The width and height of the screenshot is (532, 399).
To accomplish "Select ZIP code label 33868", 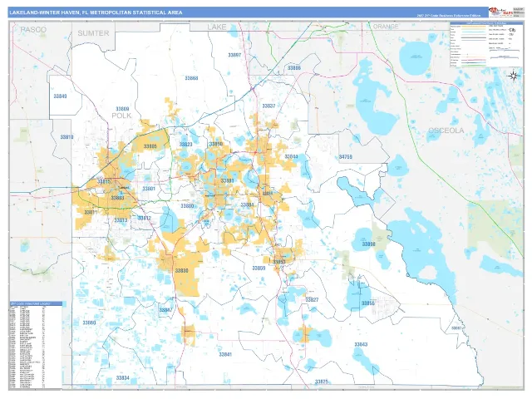I will click(x=191, y=78).
